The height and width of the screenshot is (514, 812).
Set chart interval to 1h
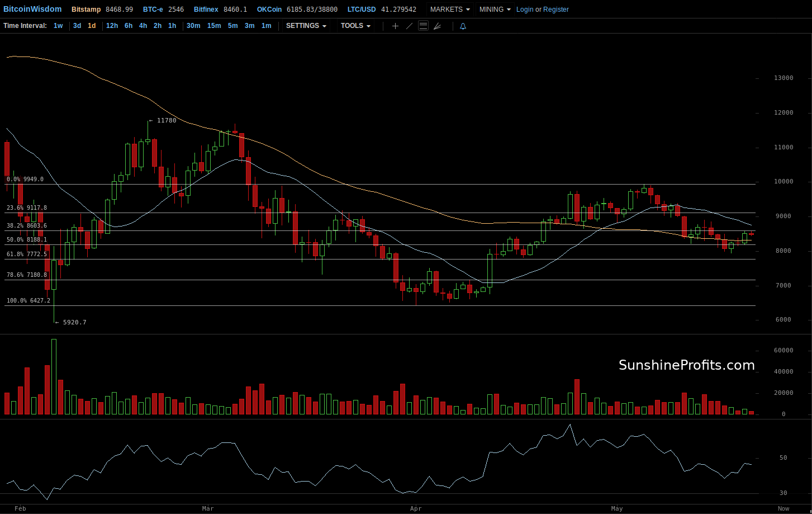(172, 26)
